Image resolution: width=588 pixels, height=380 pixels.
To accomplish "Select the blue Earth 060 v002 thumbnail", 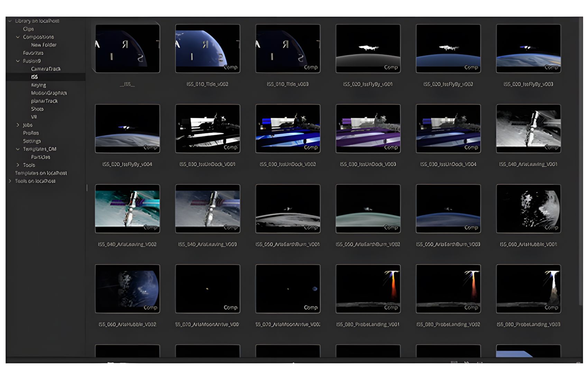I will point(127,289).
